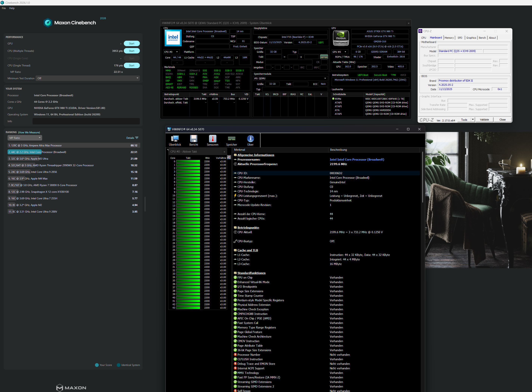Click the NVIDIA GeForce logo in System-Überblick
Viewport: 532px width, 392px height.
pos(341,38)
